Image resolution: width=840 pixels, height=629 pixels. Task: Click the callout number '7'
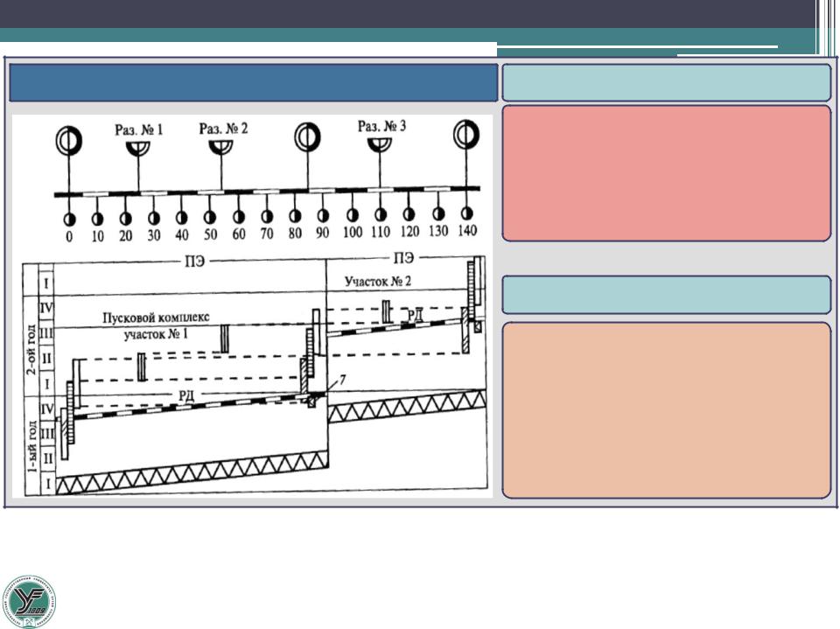click(x=343, y=380)
